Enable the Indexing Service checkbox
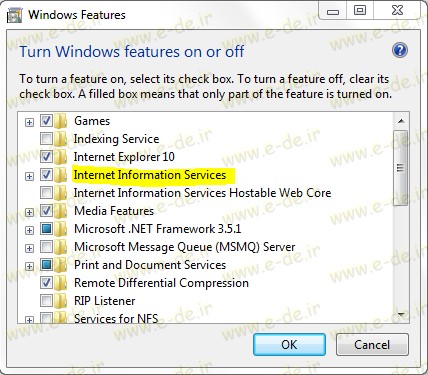 (x=46, y=138)
